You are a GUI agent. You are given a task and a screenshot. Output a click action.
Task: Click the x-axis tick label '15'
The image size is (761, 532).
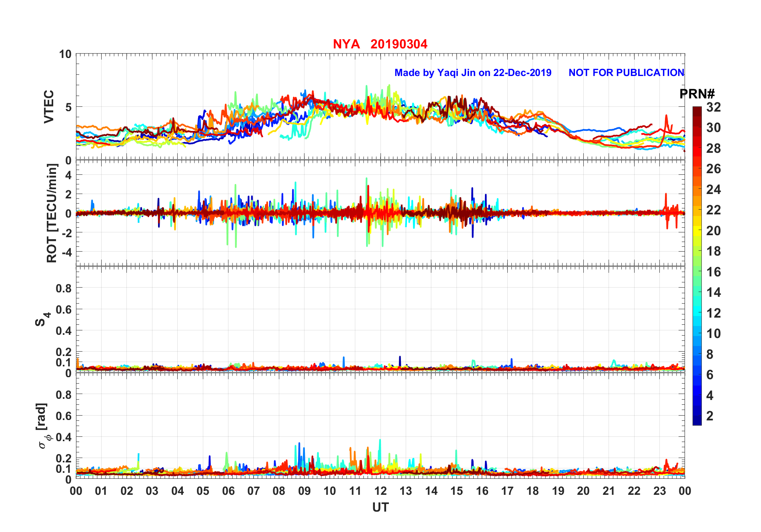coord(457,491)
